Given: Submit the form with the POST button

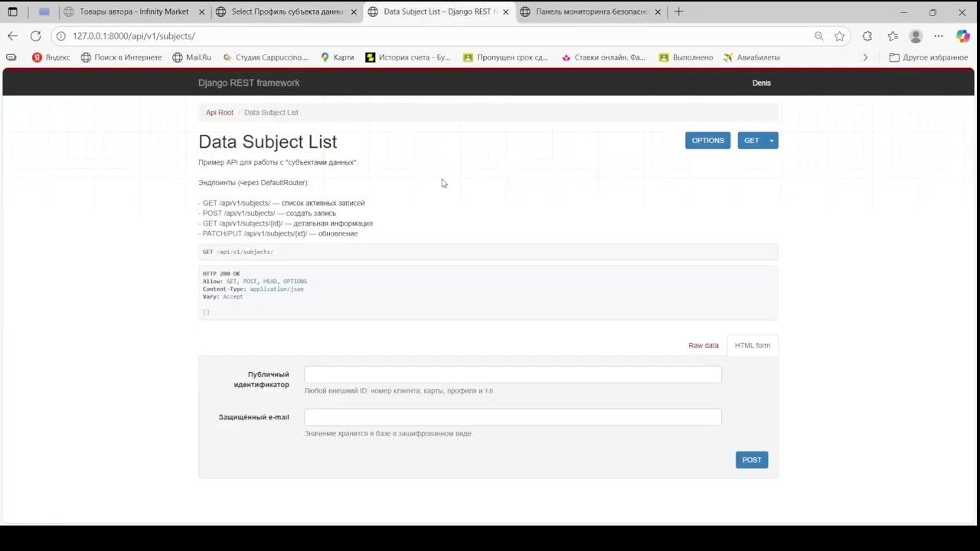Looking at the screenshot, I should tap(751, 459).
